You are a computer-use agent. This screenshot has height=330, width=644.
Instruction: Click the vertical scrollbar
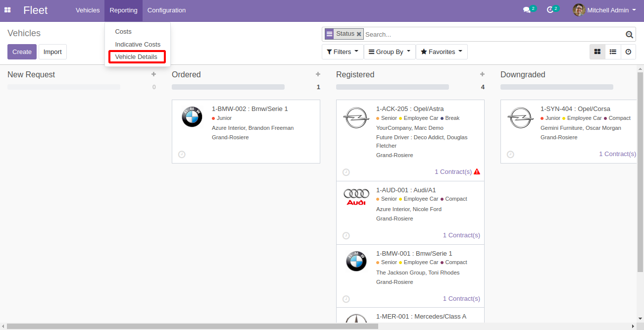(640, 172)
